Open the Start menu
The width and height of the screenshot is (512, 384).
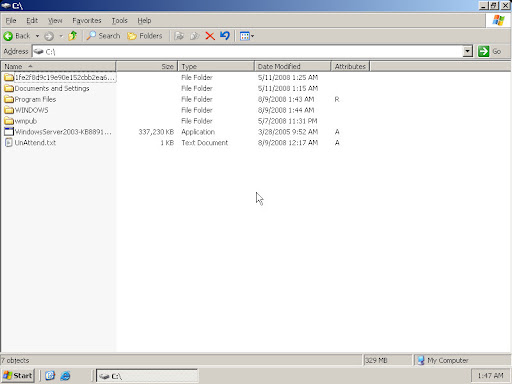(x=18, y=376)
